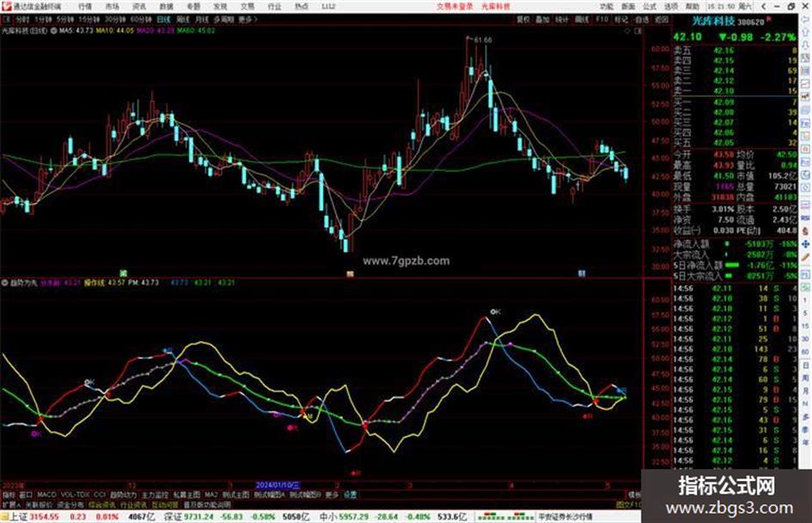The height and width of the screenshot is (523, 812).
Task: Open the 窗口 window selector
Action: point(26,495)
